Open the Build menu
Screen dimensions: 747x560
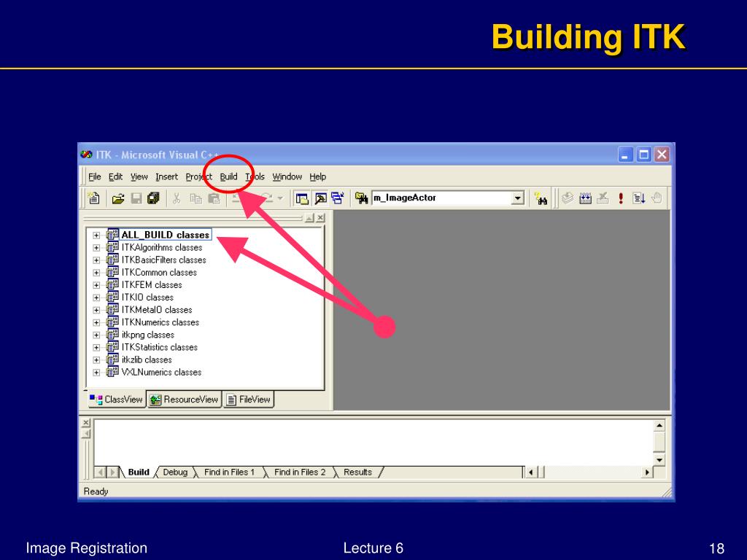(228, 176)
